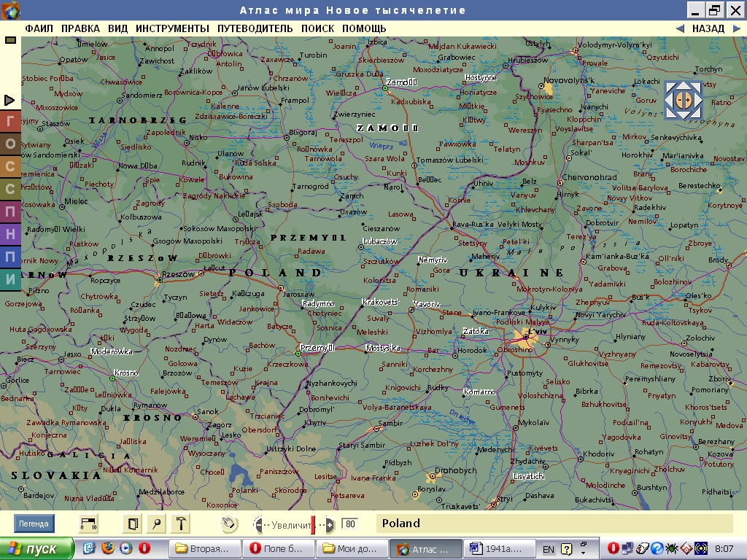
Task: Click the Opera icon in system tray
Action: pos(613,548)
